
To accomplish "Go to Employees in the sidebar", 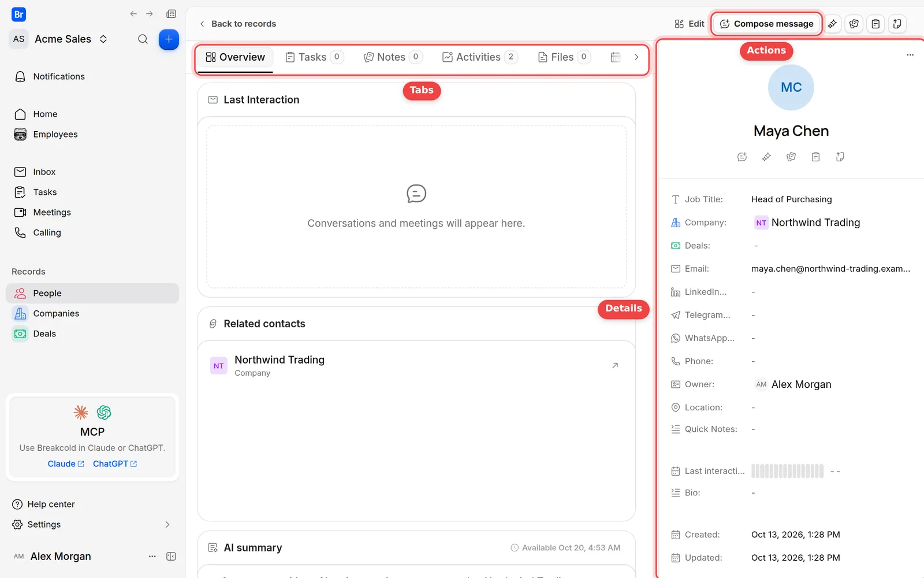I will [x=92, y=134].
